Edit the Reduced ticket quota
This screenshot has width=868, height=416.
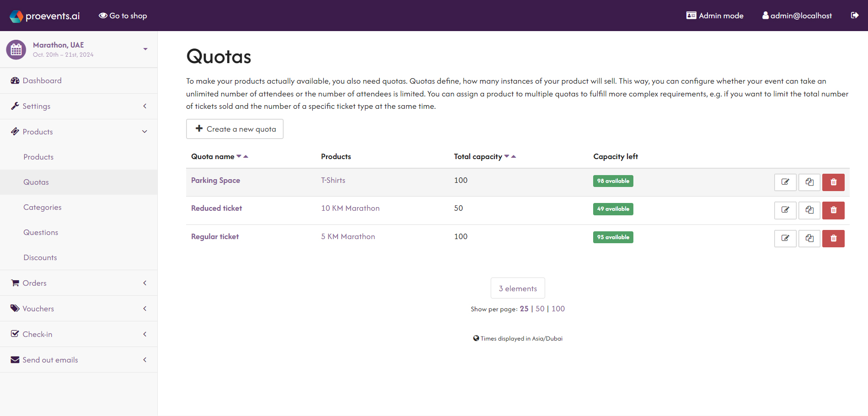click(785, 210)
